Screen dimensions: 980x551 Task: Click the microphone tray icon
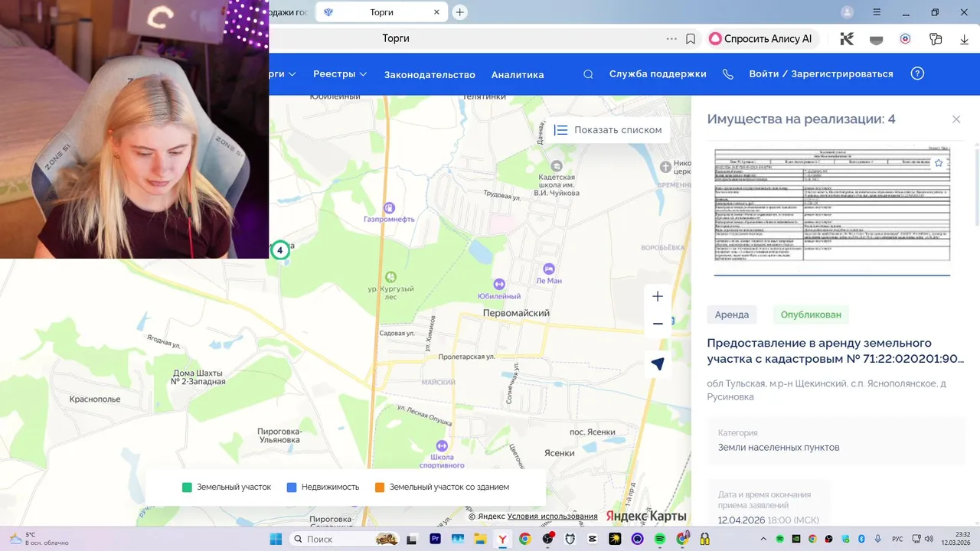tap(877, 539)
